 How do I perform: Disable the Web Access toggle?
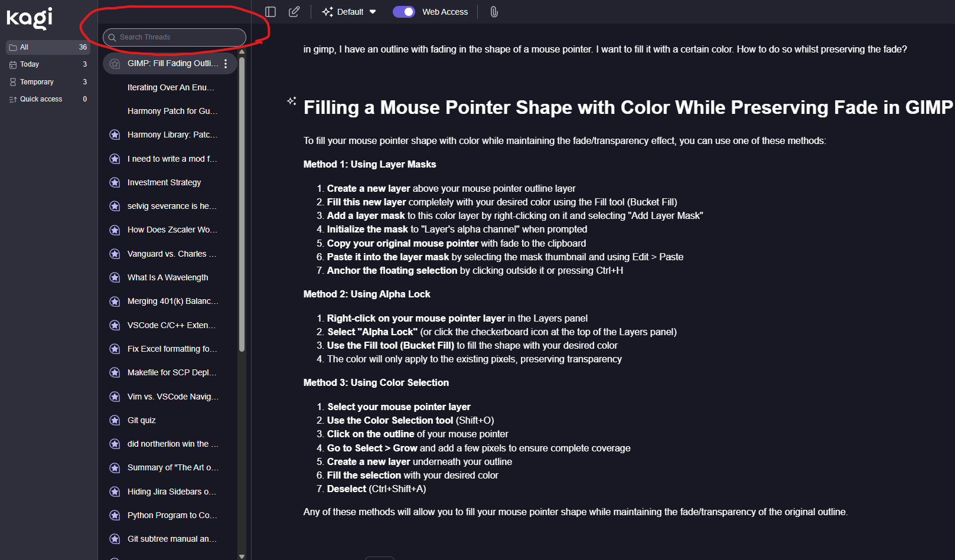(404, 12)
